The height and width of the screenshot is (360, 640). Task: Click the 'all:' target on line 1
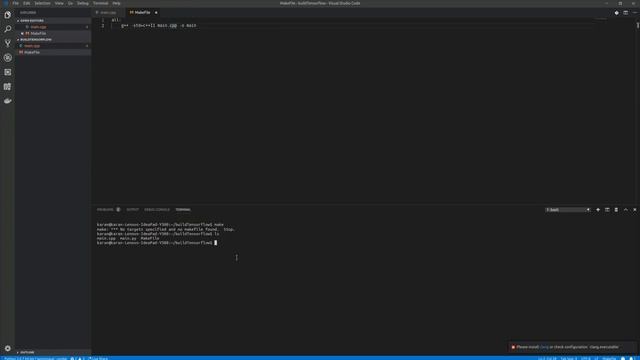click(x=116, y=20)
